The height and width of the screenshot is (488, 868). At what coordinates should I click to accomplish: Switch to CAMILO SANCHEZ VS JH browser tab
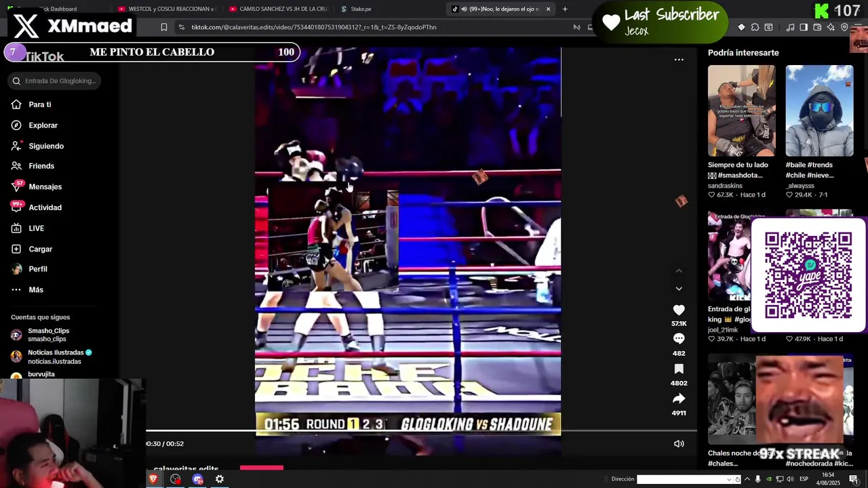pyautogui.click(x=278, y=9)
